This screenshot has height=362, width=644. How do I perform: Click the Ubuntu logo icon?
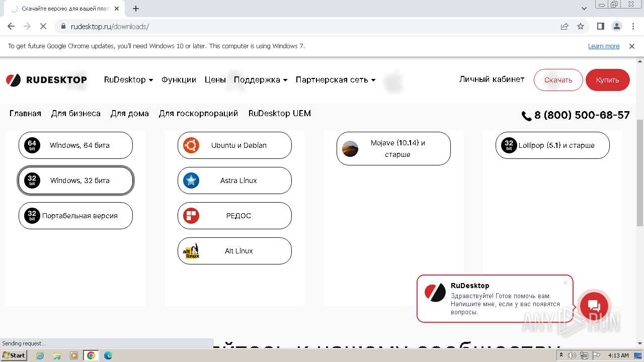pos(191,145)
